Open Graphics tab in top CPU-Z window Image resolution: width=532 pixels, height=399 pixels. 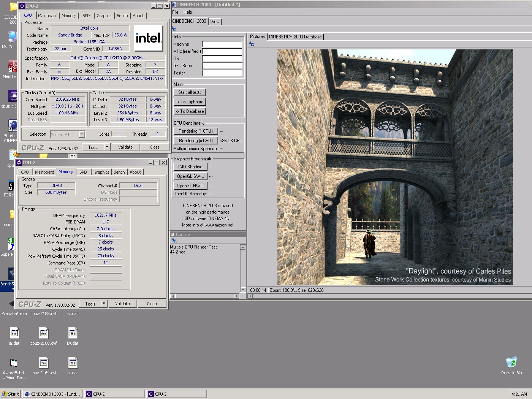coord(104,16)
